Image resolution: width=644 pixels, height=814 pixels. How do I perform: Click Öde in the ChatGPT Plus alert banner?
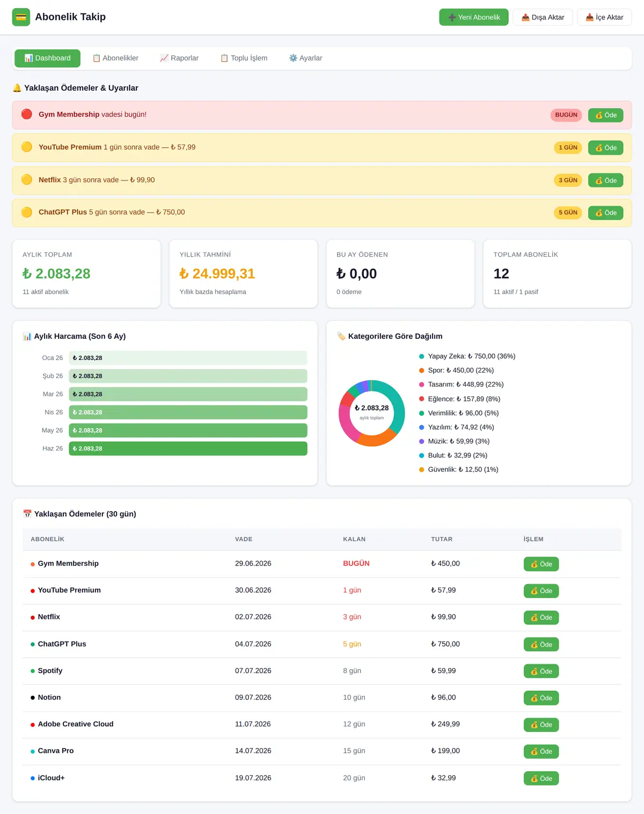coord(605,213)
